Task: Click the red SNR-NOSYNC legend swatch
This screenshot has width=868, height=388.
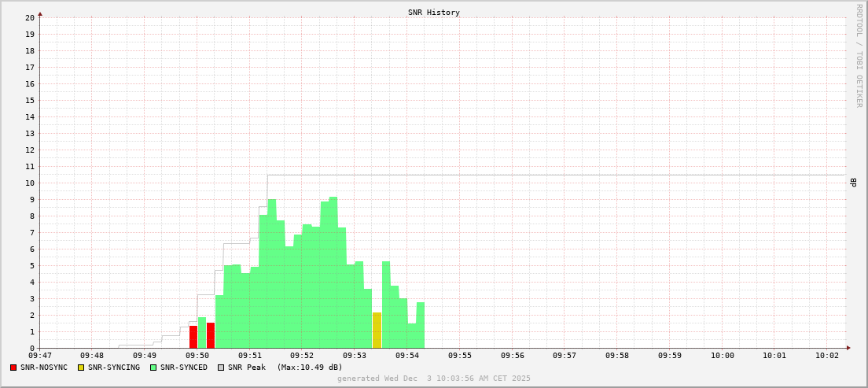Action: 13,368
